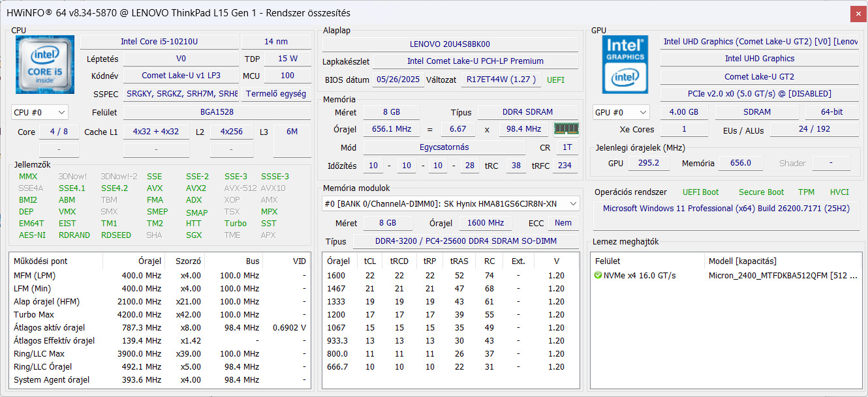Click the TPM label
Viewport: 868px width, 397px height.
click(806, 192)
